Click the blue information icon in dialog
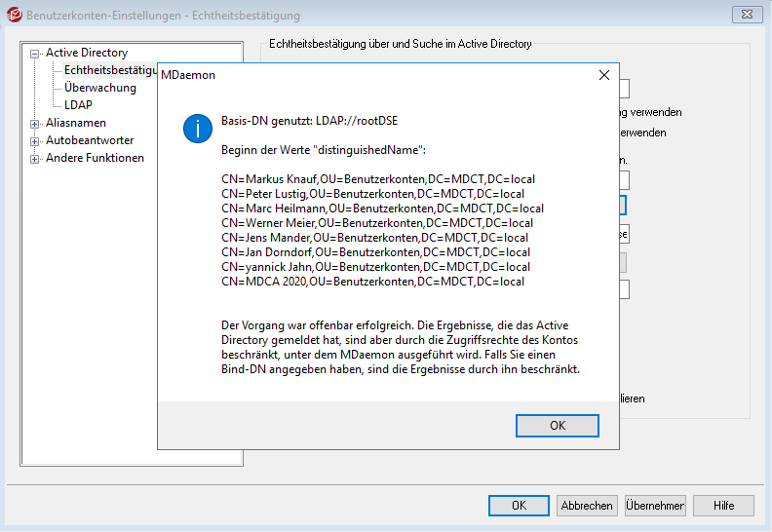The width and height of the screenshot is (772, 532). tap(198, 127)
